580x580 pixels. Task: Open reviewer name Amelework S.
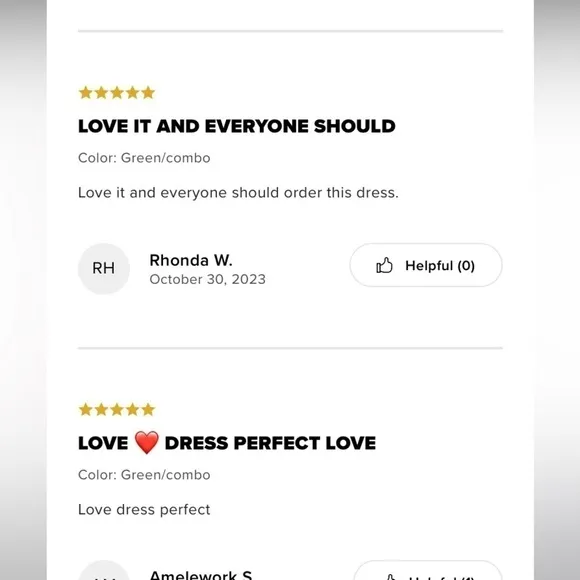point(201,575)
